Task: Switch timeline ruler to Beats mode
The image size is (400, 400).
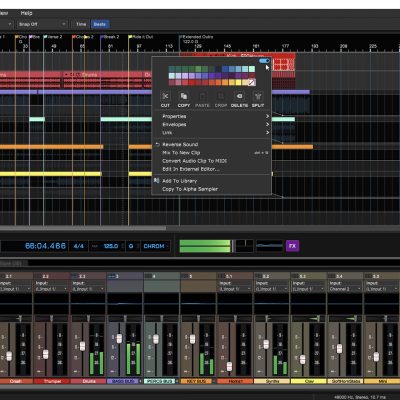Action: click(100, 24)
